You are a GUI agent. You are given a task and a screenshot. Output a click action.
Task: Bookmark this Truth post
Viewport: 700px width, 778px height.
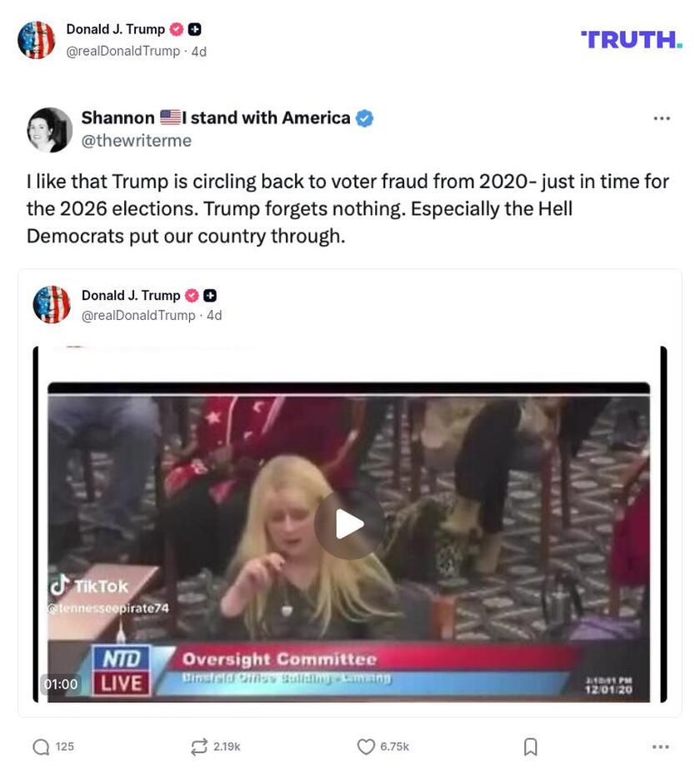(x=531, y=746)
